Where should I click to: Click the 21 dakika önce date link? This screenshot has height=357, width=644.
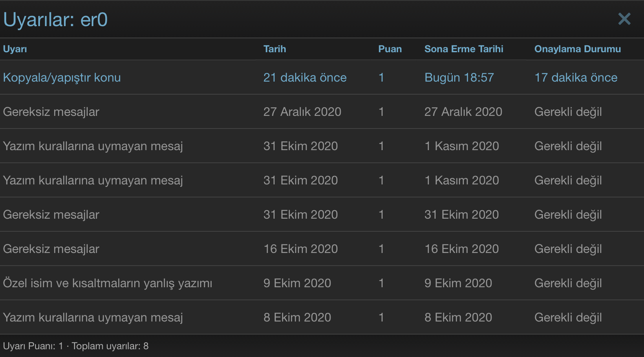[305, 78]
